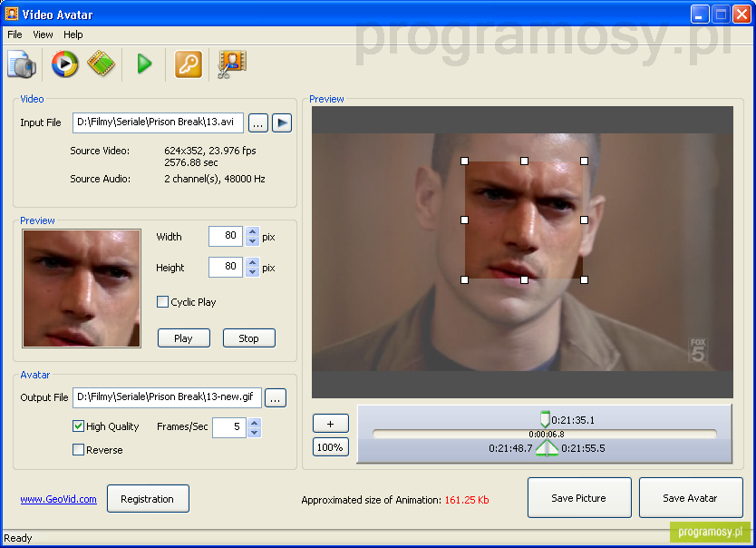Uncheck the High Quality checkbox
This screenshot has width=756, height=548.
[78, 426]
